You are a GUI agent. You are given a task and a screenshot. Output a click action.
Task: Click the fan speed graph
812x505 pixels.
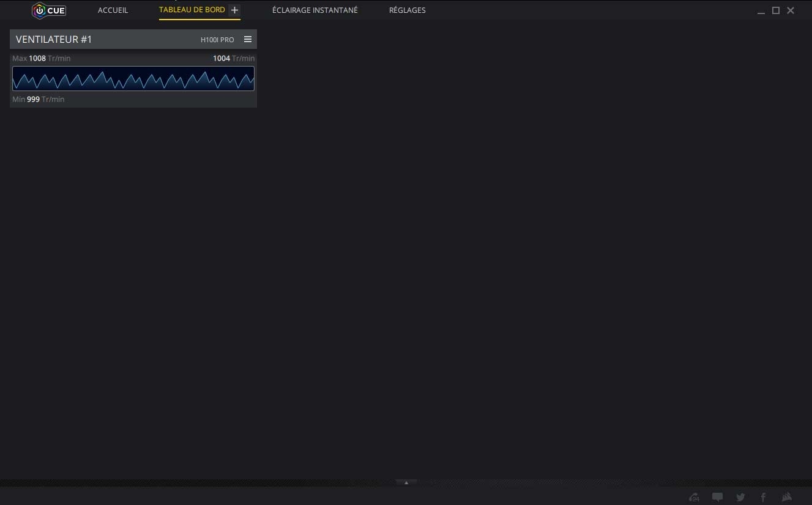click(x=133, y=78)
